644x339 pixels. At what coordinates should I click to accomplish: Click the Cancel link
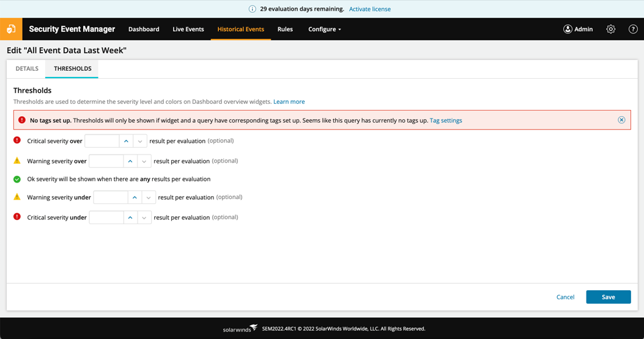pos(565,297)
